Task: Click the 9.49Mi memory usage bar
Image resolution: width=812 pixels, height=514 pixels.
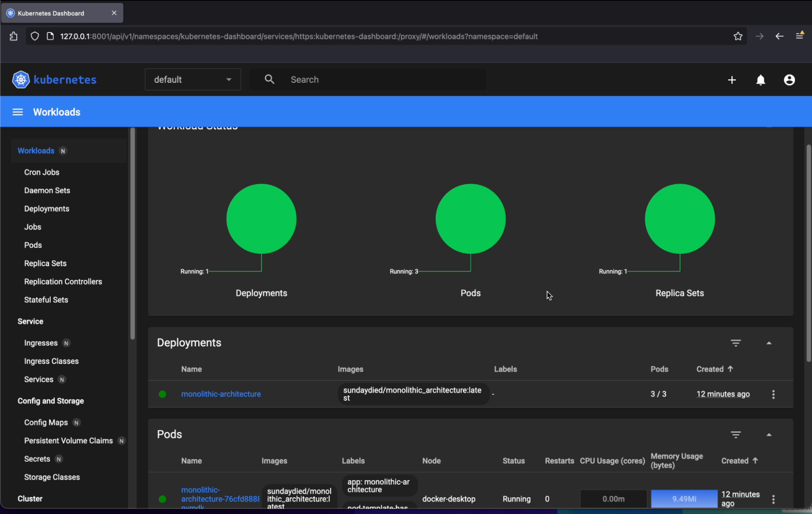Action: (x=684, y=499)
